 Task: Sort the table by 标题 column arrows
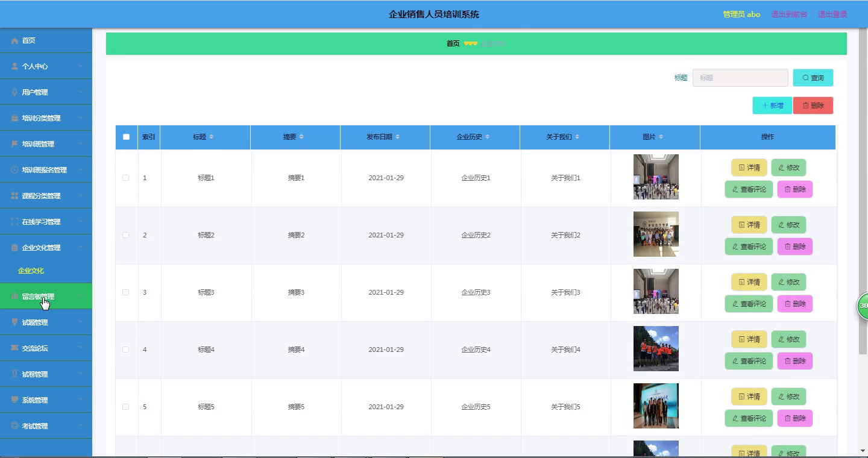[x=211, y=137]
